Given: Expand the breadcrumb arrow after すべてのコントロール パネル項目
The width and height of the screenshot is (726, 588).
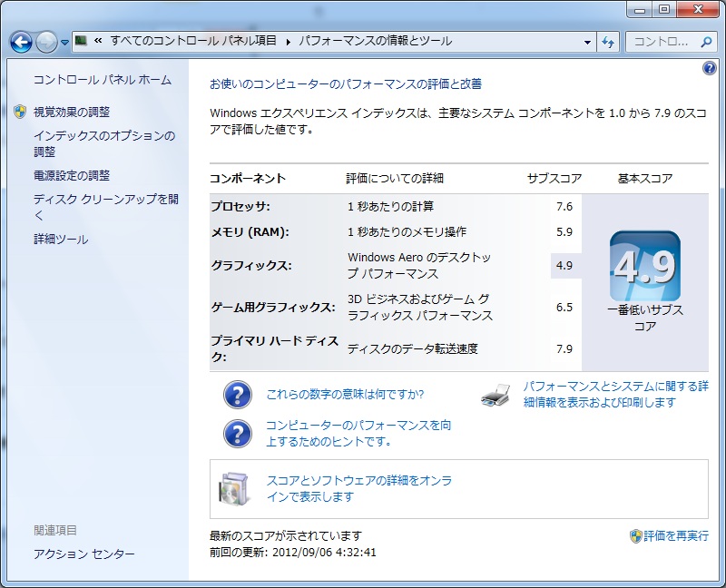Looking at the screenshot, I should click(289, 42).
